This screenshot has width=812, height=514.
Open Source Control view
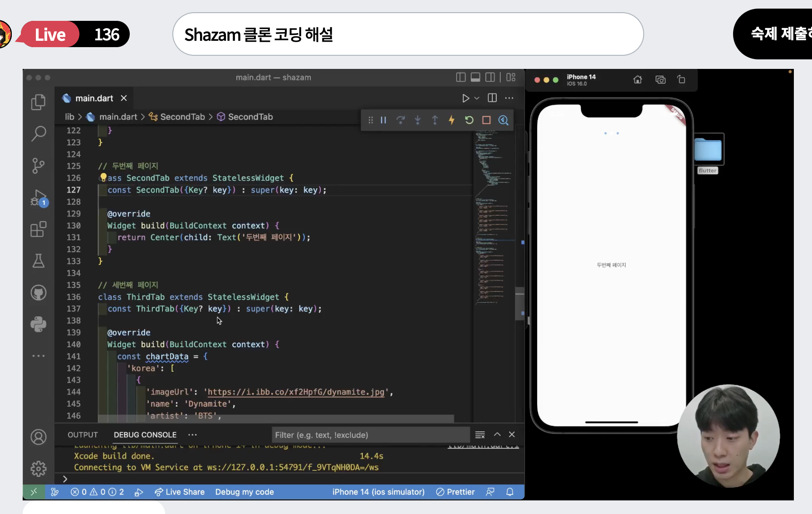(39, 165)
